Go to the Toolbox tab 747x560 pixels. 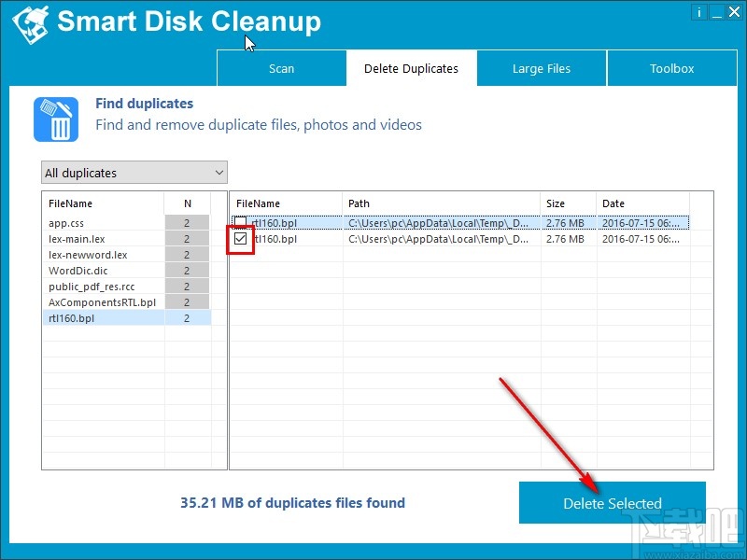671,68
